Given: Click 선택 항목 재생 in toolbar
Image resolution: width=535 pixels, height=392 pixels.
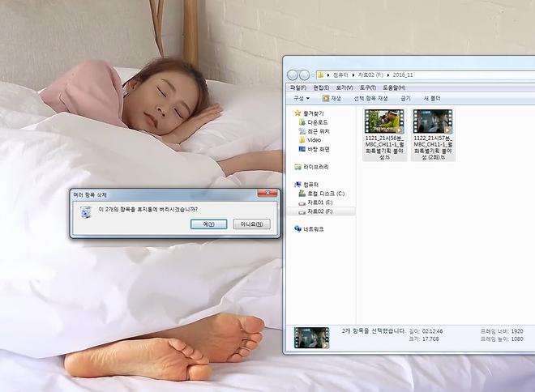Looking at the screenshot, I should coord(371,98).
